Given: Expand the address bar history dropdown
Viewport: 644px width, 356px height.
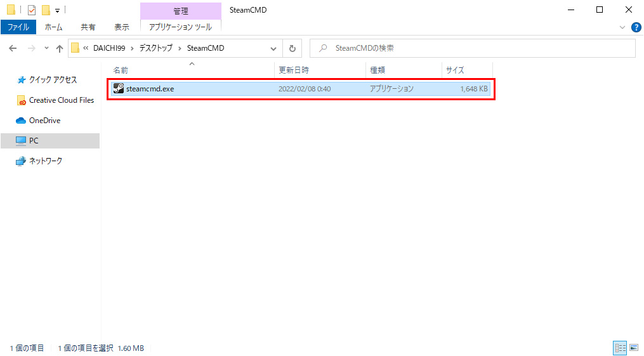Looking at the screenshot, I should click(273, 48).
